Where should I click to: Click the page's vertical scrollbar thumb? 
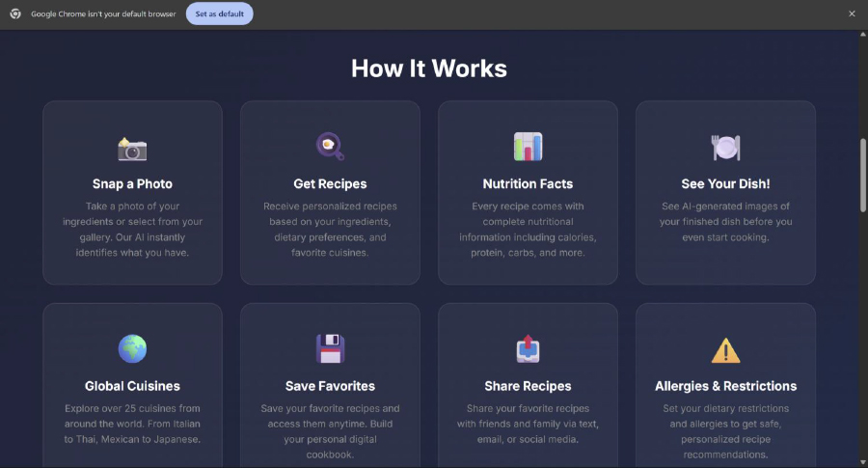pos(863,174)
